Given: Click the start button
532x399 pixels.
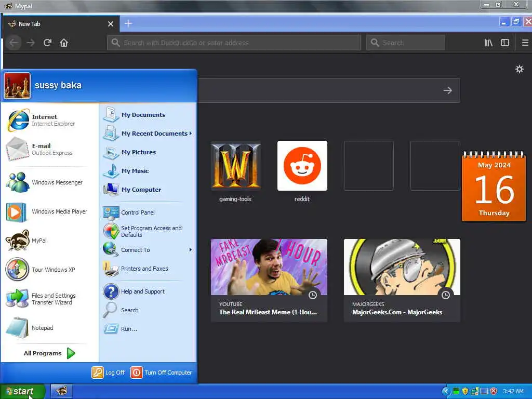Looking at the screenshot, I should (x=22, y=391).
